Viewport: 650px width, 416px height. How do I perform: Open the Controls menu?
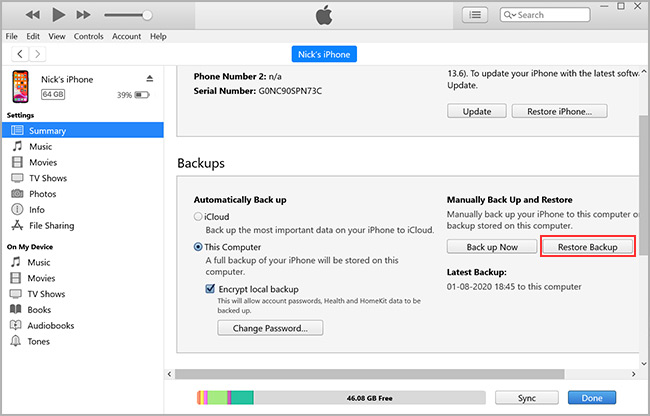coord(88,36)
